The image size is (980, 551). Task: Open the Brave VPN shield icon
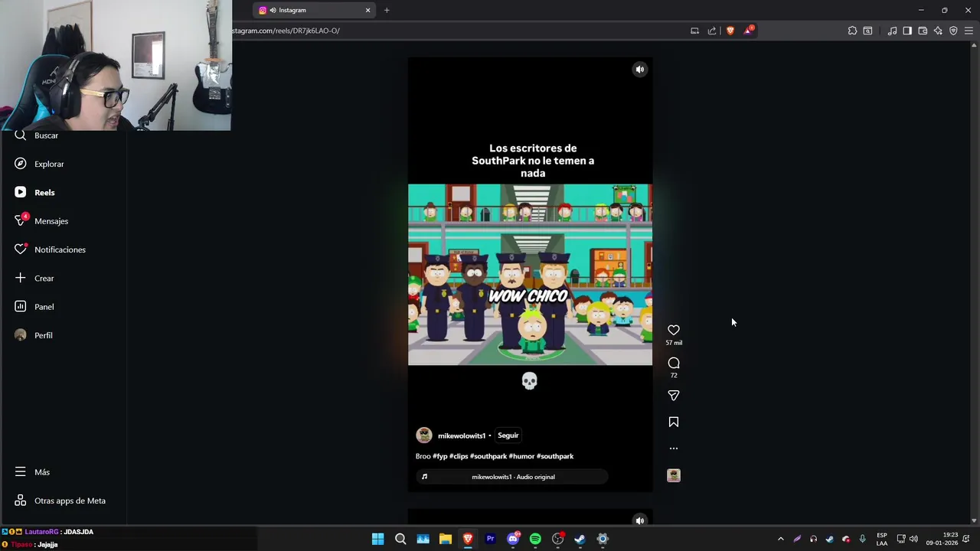pyautogui.click(x=953, y=31)
